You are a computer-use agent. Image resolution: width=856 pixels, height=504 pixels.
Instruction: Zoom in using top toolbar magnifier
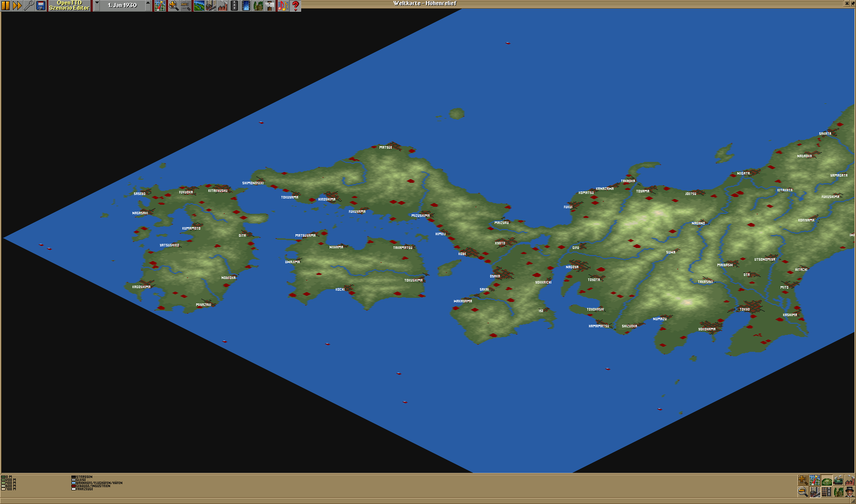pos(173,6)
